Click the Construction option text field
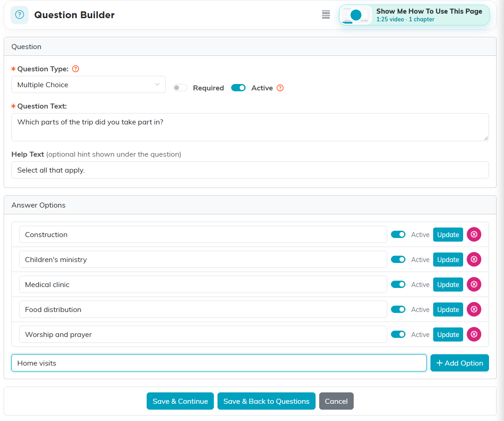Image resolution: width=504 pixels, height=421 pixels. click(x=203, y=234)
